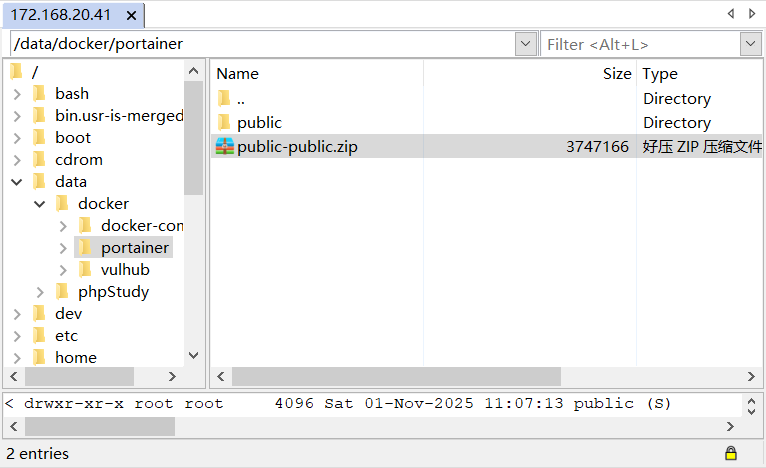Image resolution: width=766 pixels, height=468 pixels.
Task: Close the 172.168.20.41 tab
Action: tap(131, 16)
